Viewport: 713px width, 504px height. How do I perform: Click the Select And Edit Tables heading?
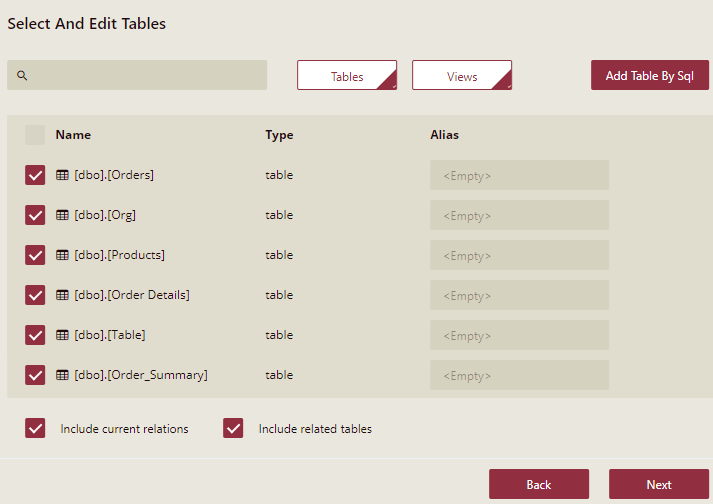[86, 24]
